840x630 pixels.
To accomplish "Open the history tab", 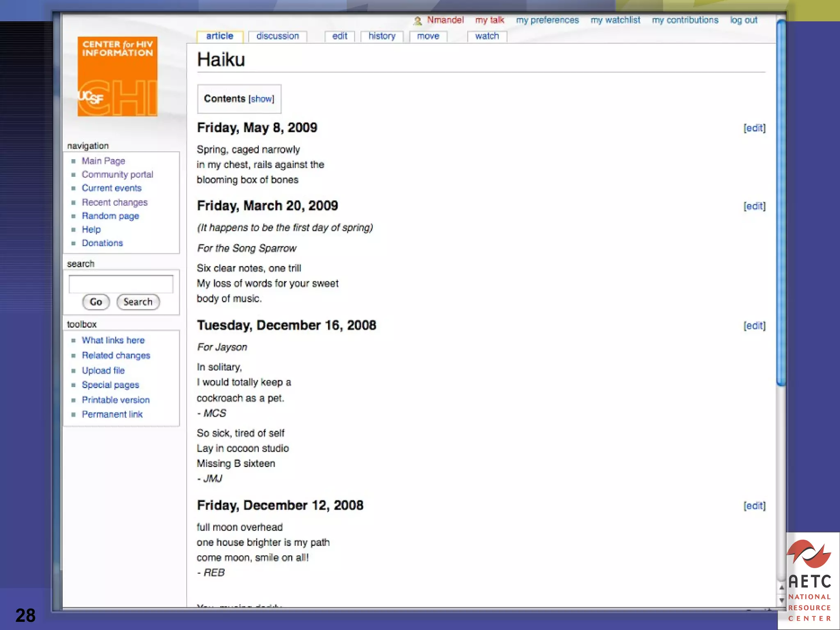I will [381, 36].
